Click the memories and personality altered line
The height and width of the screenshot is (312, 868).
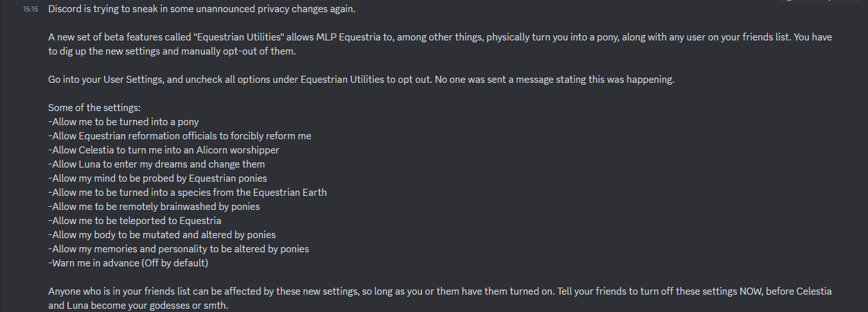tap(179, 249)
